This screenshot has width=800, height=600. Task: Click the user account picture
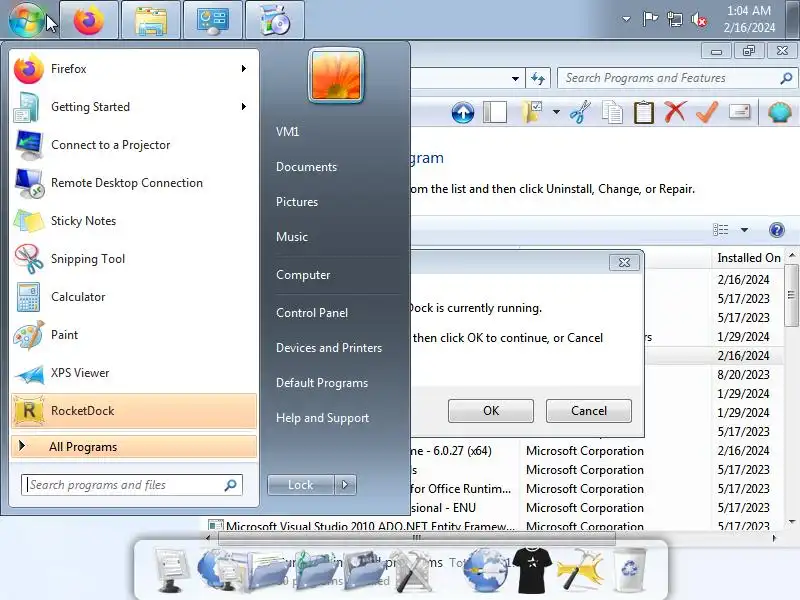click(x=336, y=76)
